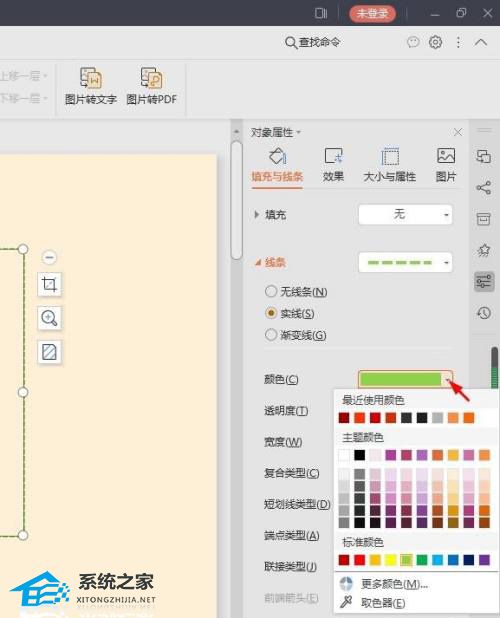Open the history clock icon in the sidebar
The height and width of the screenshot is (618, 500).
pyautogui.click(x=484, y=313)
